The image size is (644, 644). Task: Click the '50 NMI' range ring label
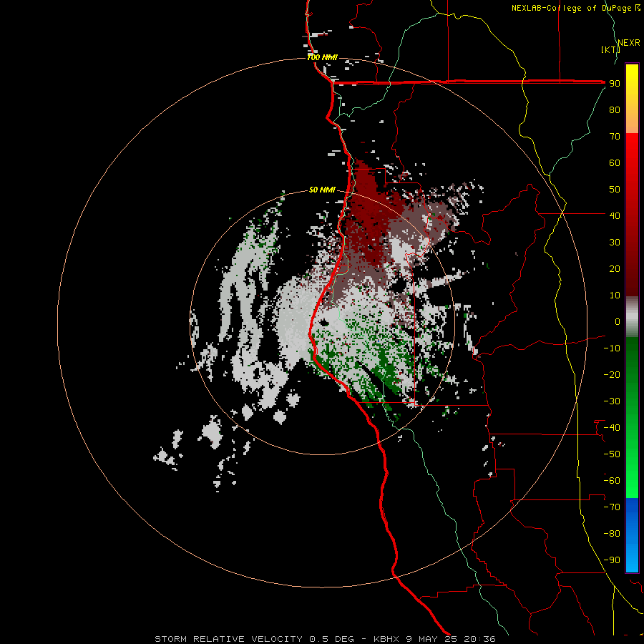tap(323, 190)
